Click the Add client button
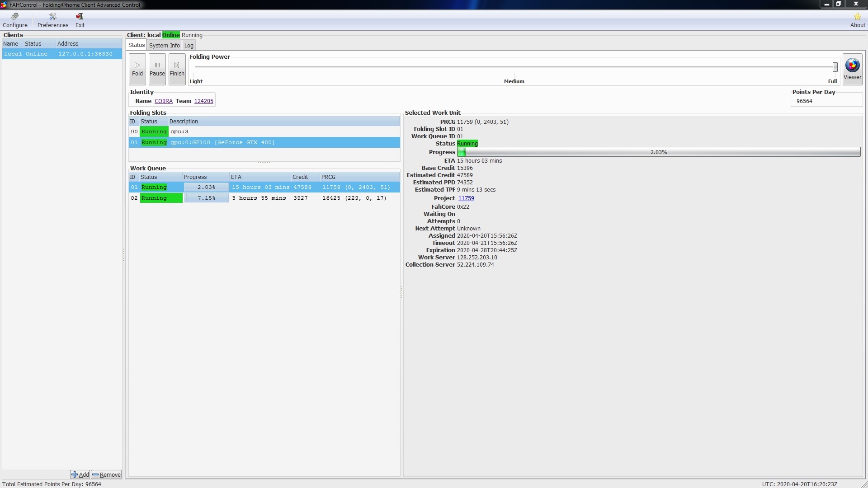This screenshot has height=488, width=868. 80,474
